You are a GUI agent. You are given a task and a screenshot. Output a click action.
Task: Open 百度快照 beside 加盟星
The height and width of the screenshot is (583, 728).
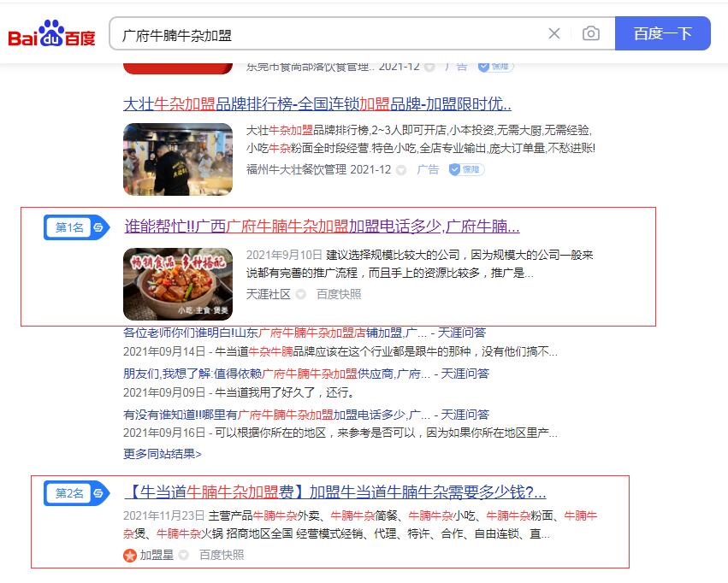click(x=222, y=555)
